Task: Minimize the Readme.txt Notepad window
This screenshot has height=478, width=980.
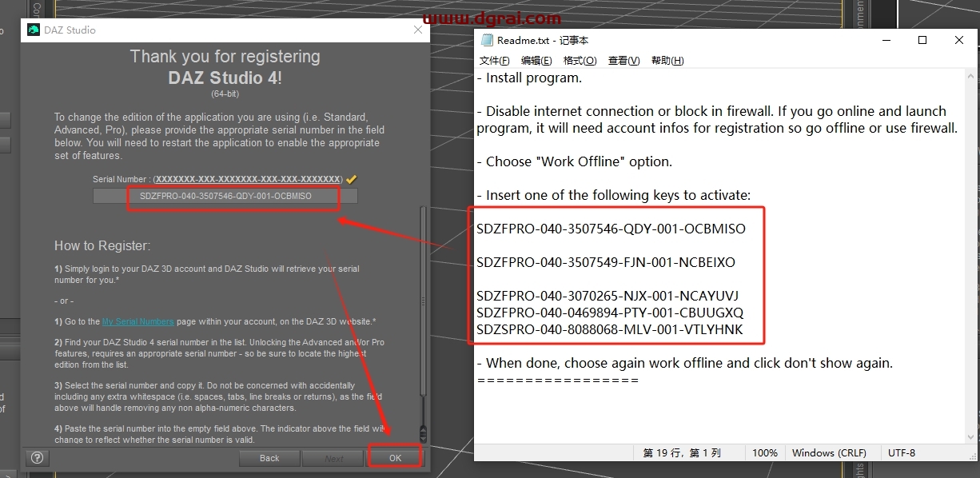Action: pyautogui.click(x=886, y=41)
